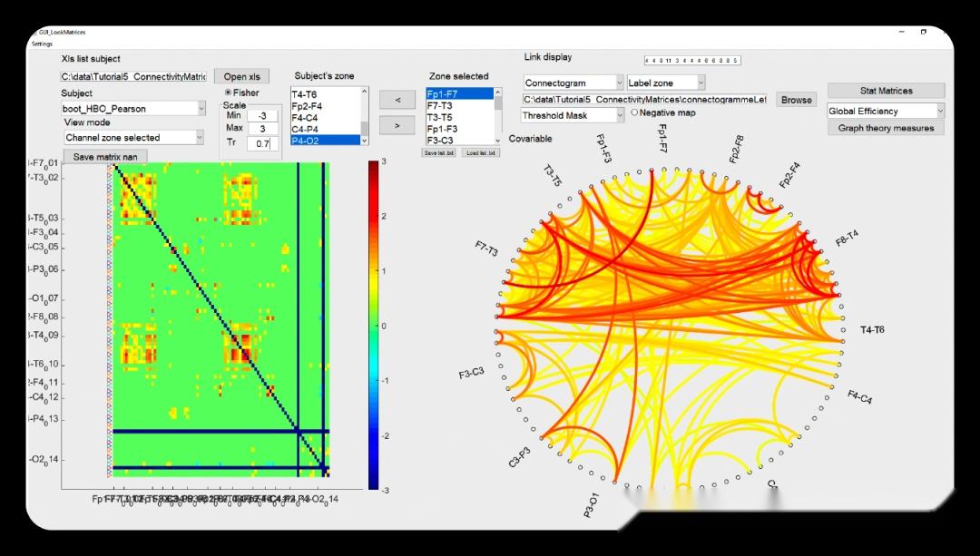This screenshot has width=980, height=556.
Task: Click the T4-T6 label on connectogram
Action: (x=873, y=330)
